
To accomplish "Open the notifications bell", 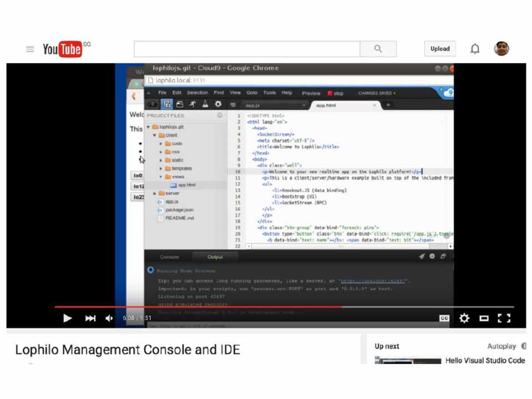I will click(x=475, y=49).
